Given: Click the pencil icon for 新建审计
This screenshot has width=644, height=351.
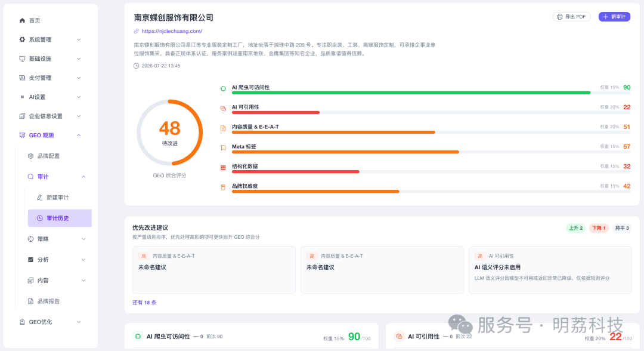Looking at the screenshot, I should pyautogui.click(x=39, y=198).
